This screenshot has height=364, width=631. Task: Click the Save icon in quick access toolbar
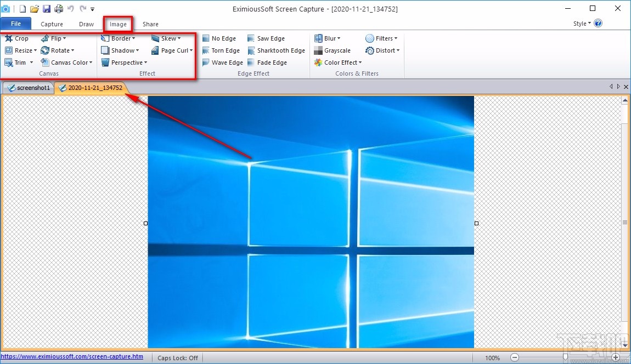(x=47, y=8)
